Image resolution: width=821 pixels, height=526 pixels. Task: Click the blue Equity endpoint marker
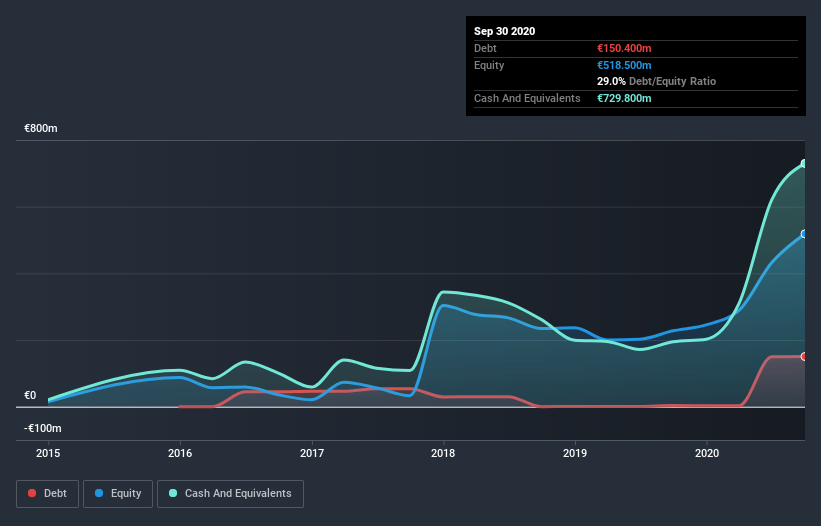click(804, 234)
